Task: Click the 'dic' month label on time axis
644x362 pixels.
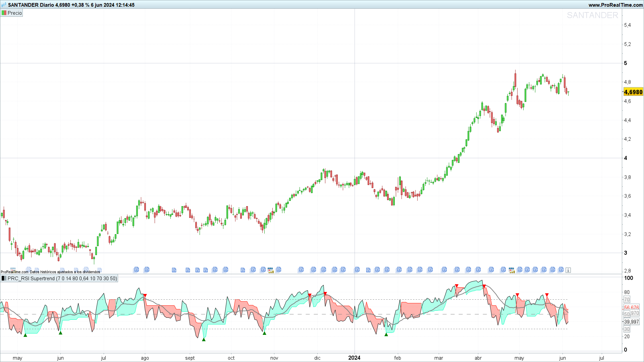Action: [317, 358]
